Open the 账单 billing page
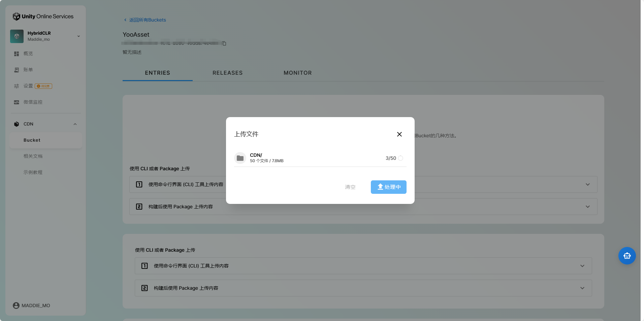Image resolution: width=644 pixels, height=321 pixels. (28, 70)
